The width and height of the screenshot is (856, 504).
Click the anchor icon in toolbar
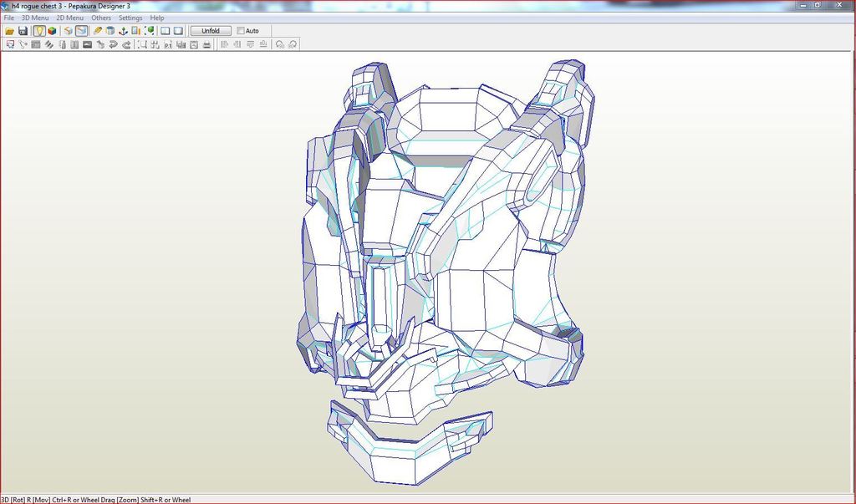tap(124, 31)
